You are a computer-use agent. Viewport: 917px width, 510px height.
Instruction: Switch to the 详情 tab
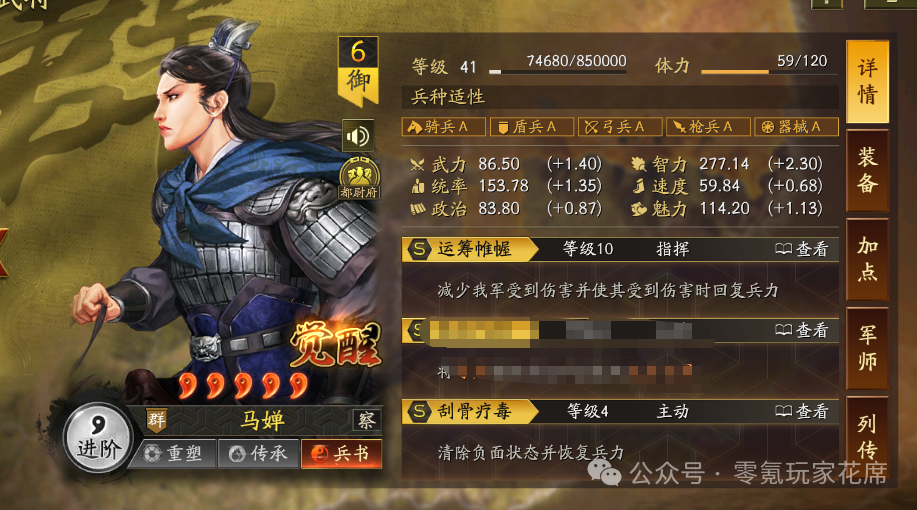[x=867, y=81]
